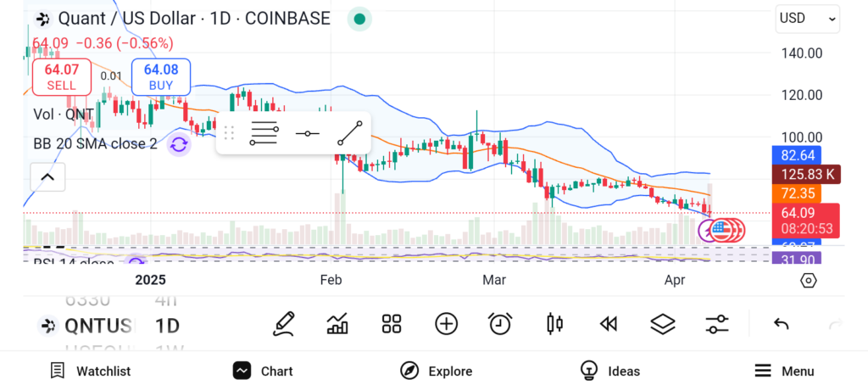
Task: Select the horizontal line drawing tool
Action: pyautogui.click(x=308, y=133)
